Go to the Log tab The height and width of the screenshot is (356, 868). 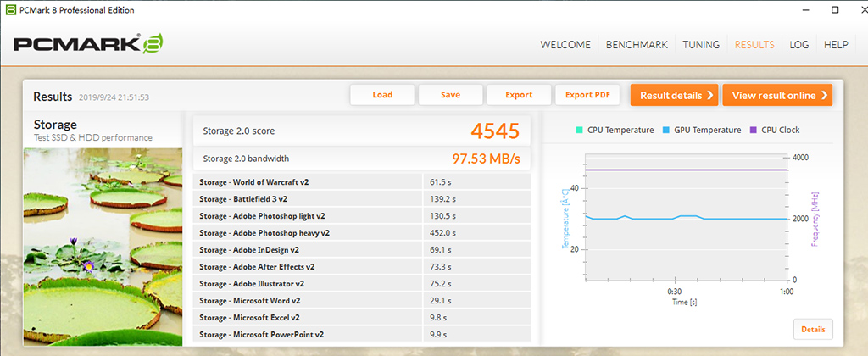tap(798, 45)
